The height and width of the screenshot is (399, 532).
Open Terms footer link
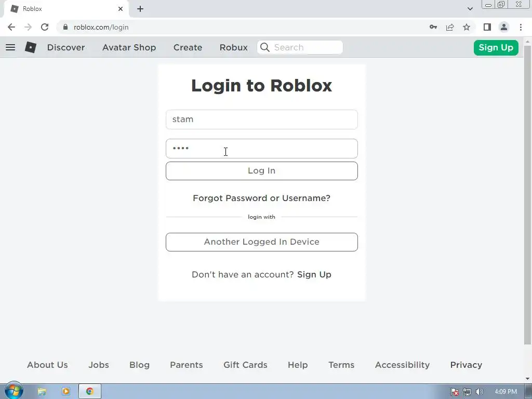tap(341, 365)
